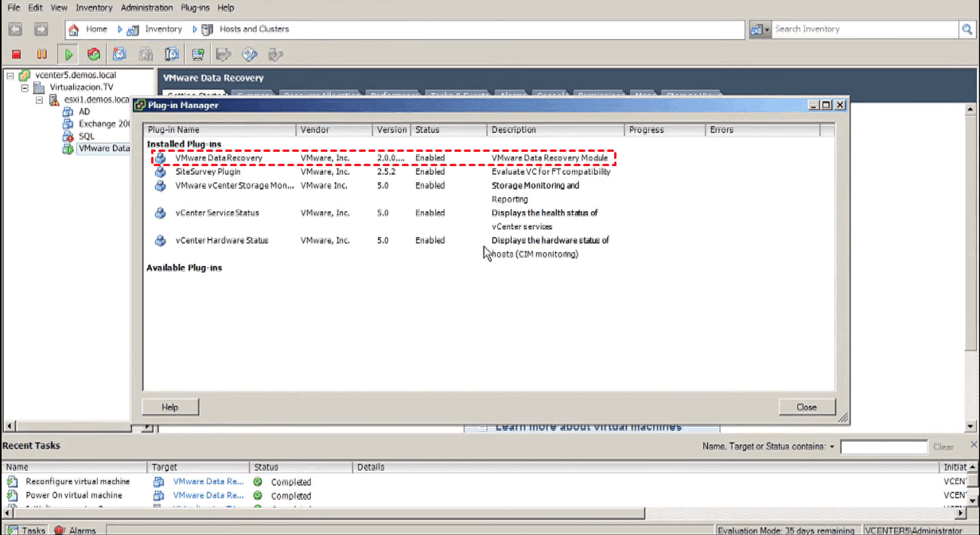
Task: Click the Recent Tasks filter text field
Action: (x=884, y=447)
